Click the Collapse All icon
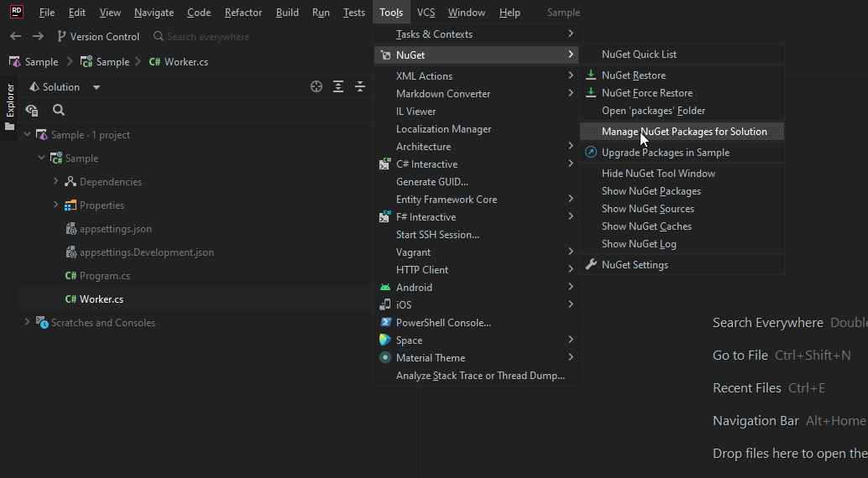This screenshot has height=478, width=868. [360, 86]
